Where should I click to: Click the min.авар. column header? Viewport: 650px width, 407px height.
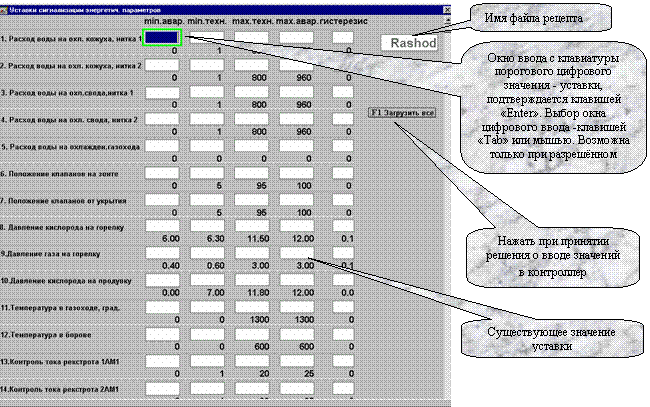[164, 21]
